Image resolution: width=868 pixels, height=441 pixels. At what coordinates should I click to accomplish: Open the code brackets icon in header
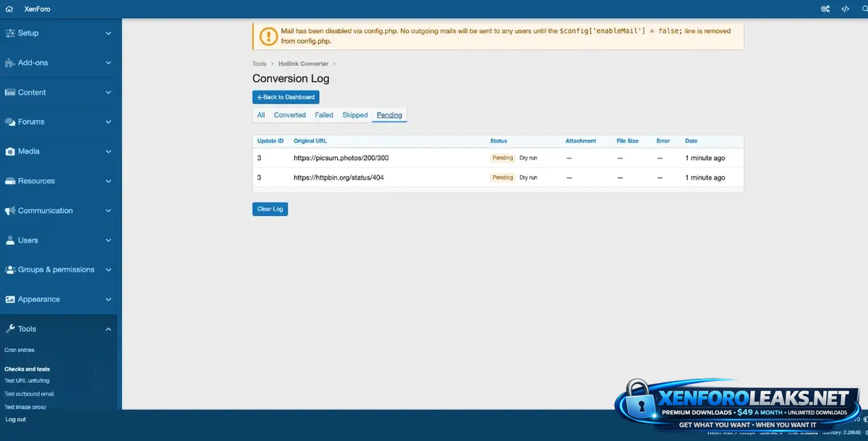point(845,9)
